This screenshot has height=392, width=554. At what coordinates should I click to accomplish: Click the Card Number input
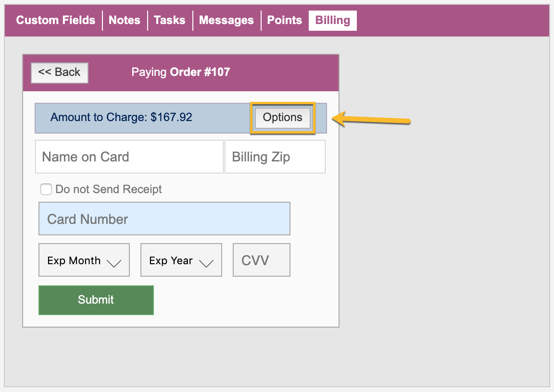164,219
